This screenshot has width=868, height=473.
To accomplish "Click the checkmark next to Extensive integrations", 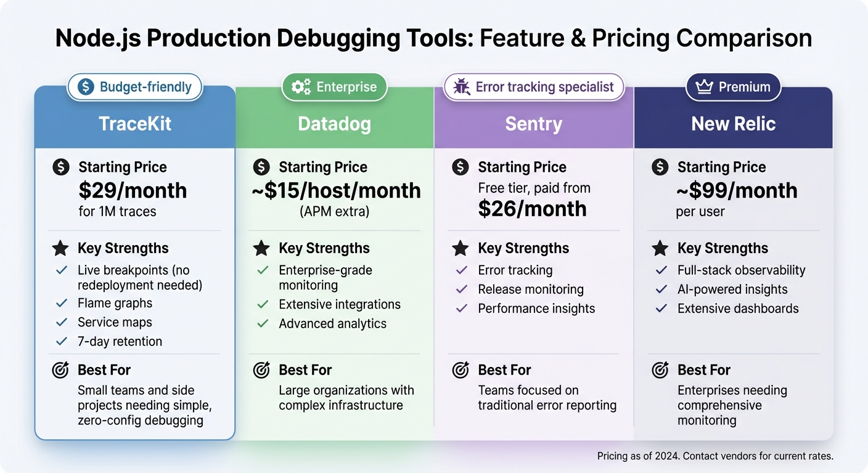I will pos(263,304).
